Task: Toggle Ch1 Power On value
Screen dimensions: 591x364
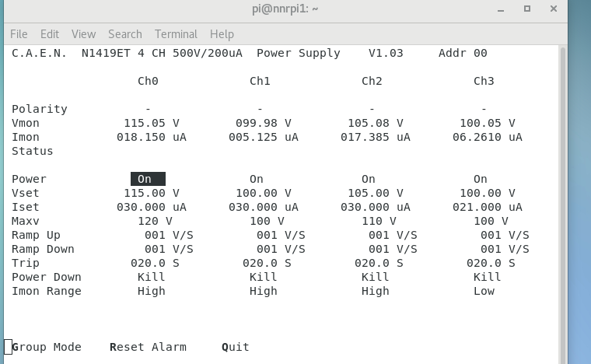Action: click(x=257, y=179)
